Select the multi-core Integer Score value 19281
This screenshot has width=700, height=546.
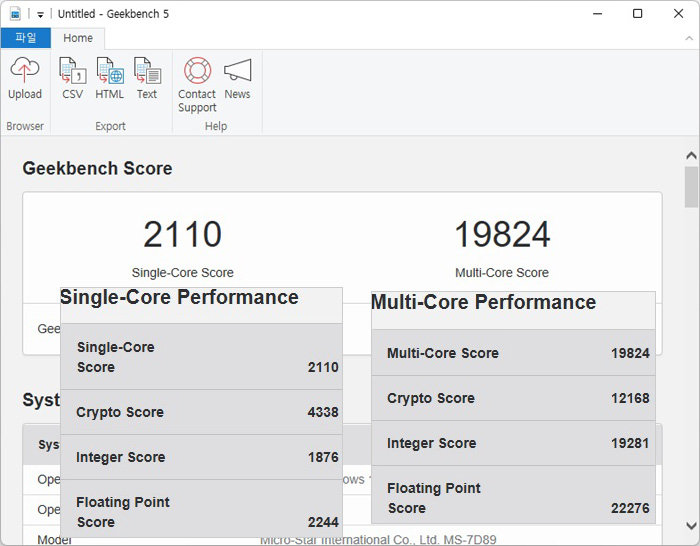pyautogui.click(x=630, y=443)
